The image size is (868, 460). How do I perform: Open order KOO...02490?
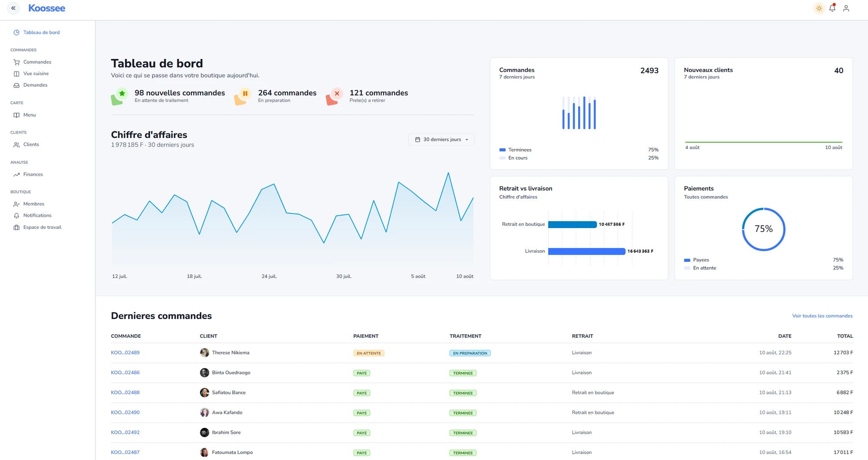[x=125, y=412]
